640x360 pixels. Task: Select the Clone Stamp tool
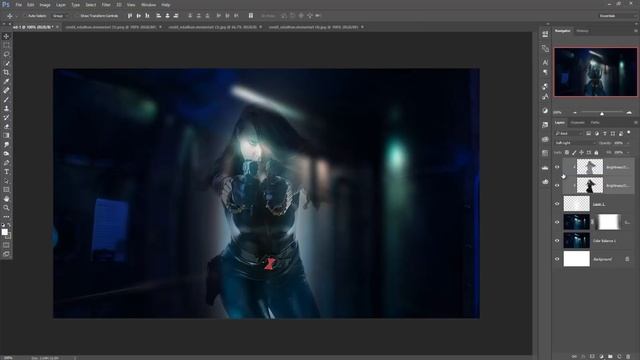coord(6,108)
